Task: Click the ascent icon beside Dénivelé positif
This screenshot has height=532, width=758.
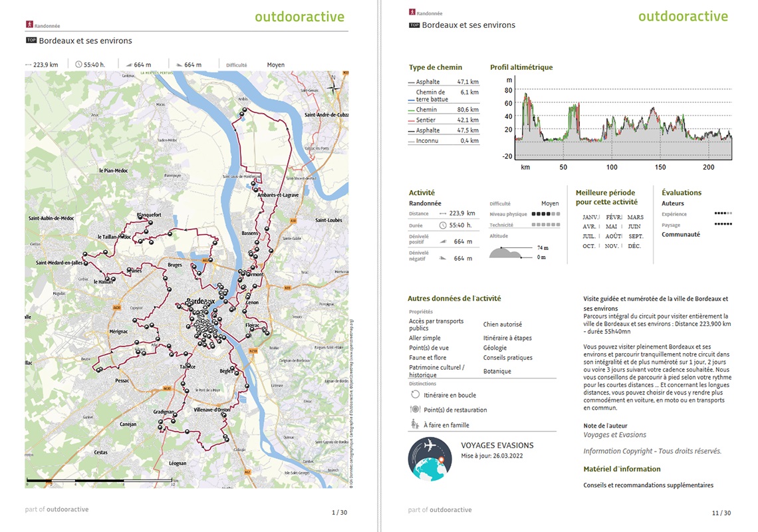Action: 444,242
